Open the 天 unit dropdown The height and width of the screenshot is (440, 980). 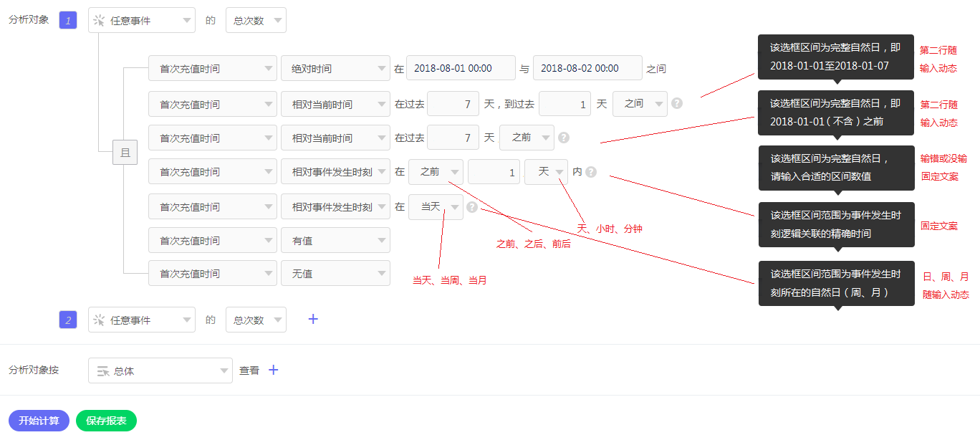[x=546, y=172]
